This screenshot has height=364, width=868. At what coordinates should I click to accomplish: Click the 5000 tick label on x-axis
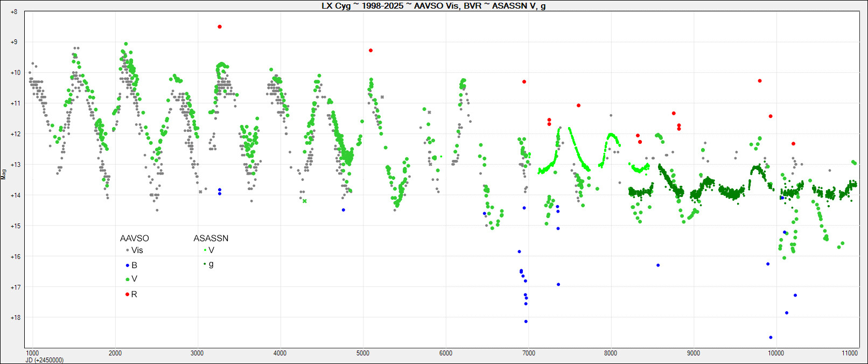(363, 353)
